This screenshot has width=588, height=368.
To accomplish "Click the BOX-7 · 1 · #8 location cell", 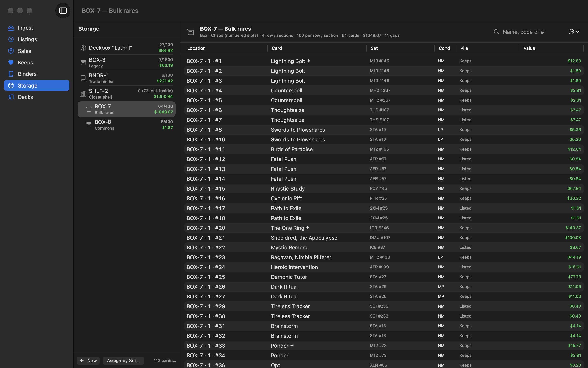I will (x=204, y=130).
